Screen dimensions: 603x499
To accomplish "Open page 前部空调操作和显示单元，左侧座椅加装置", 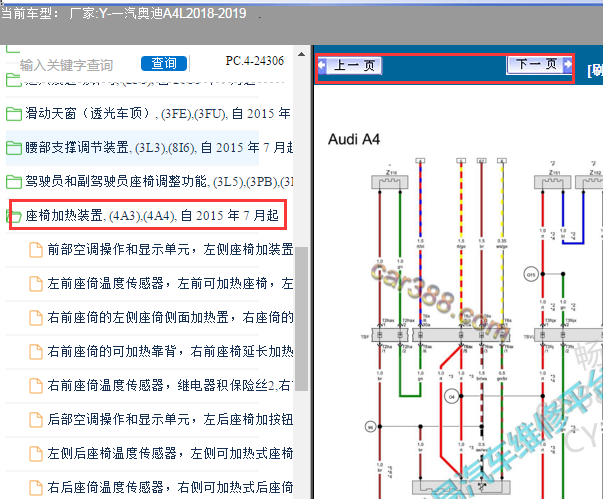I will (x=170, y=250).
